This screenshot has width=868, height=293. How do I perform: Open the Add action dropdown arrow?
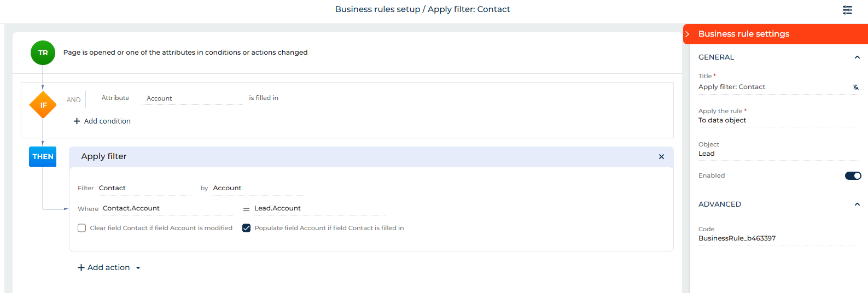point(138,268)
